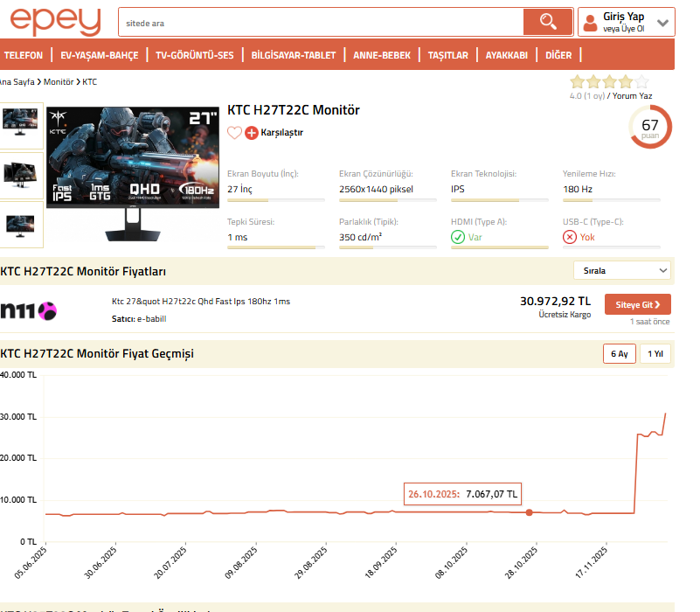Click the 27 İnç screen size value
700x612 pixels.
(x=239, y=190)
